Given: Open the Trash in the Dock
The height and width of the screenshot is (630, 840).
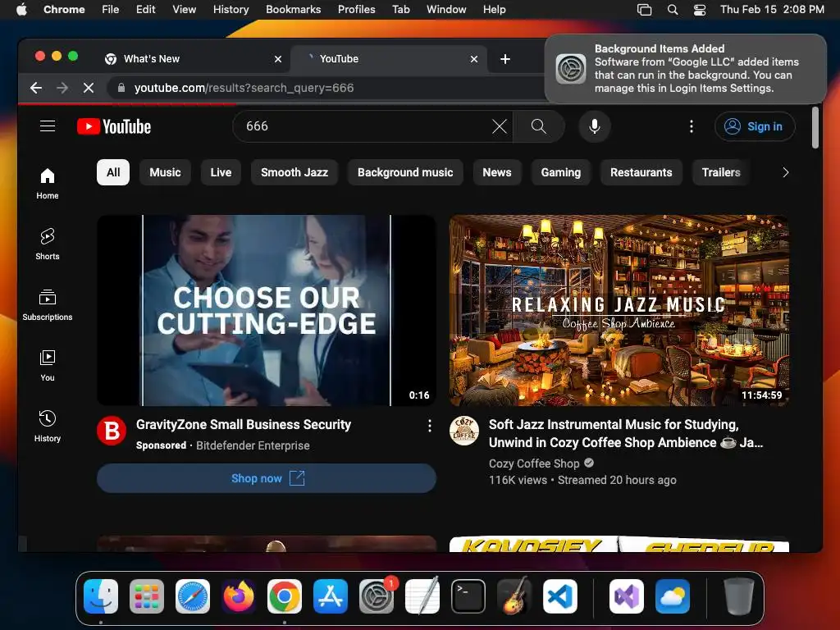Looking at the screenshot, I should coord(739,596).
